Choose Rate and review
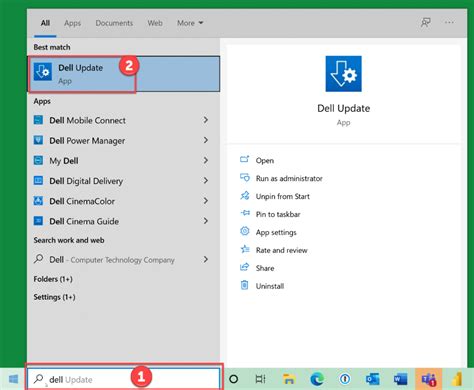The width and height of the screenshot is (474, 390). coord(282,250)
